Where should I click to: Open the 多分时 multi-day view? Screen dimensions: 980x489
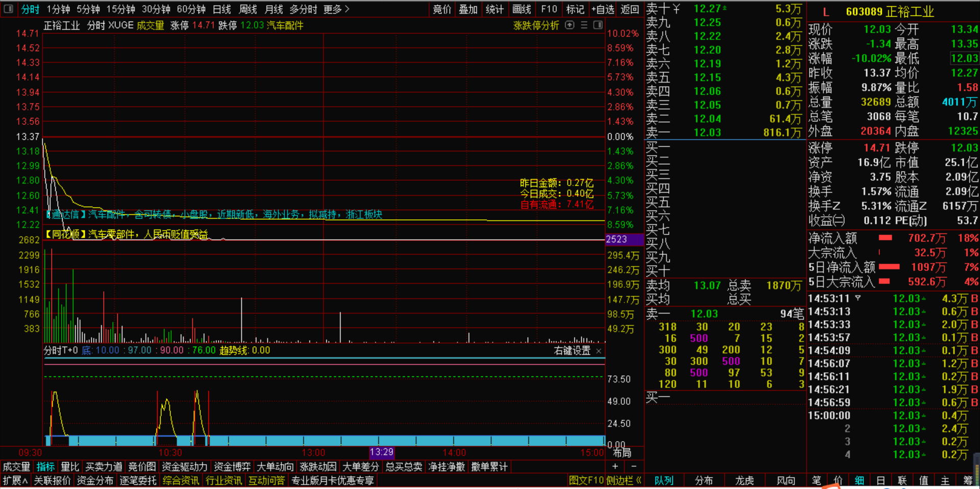coord(303,9)
